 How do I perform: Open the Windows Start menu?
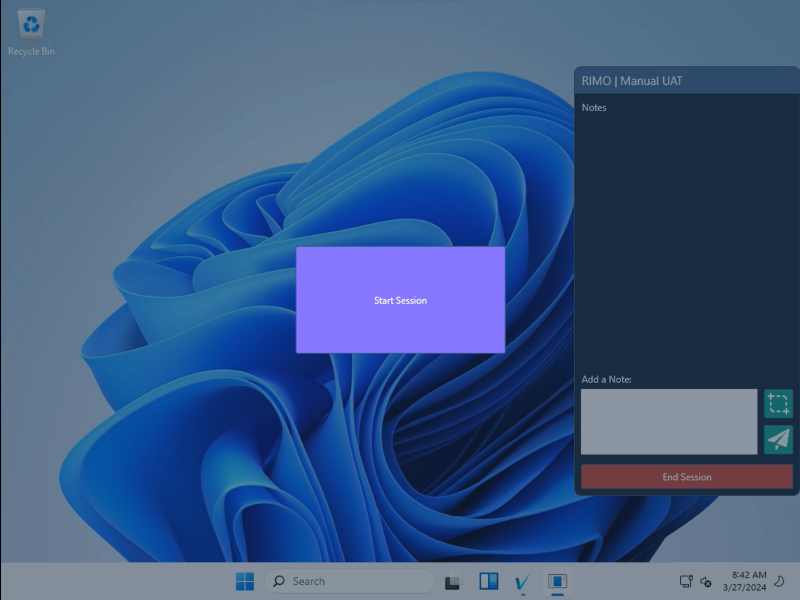pyautogui.click(x=245, y=581)
